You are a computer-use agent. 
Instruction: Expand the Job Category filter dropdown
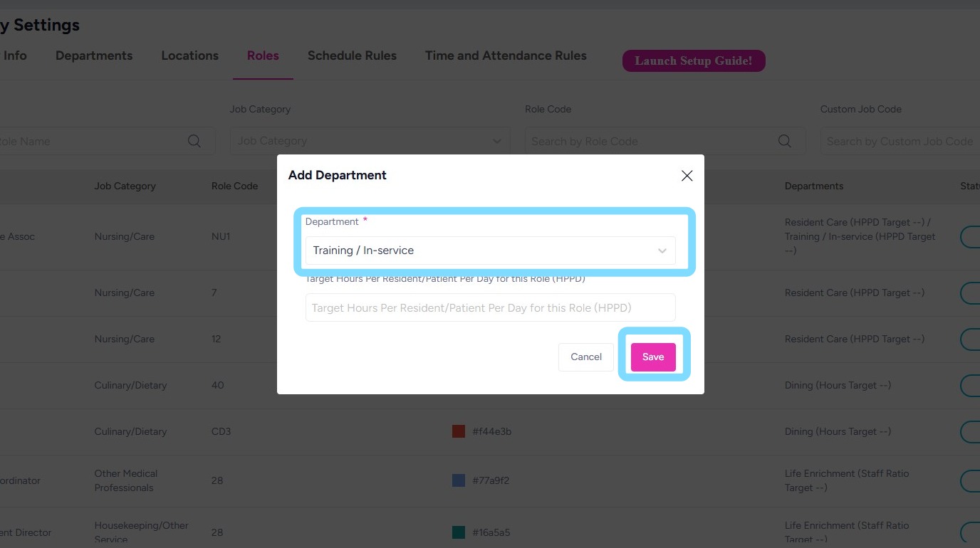[x=370, y=141]
